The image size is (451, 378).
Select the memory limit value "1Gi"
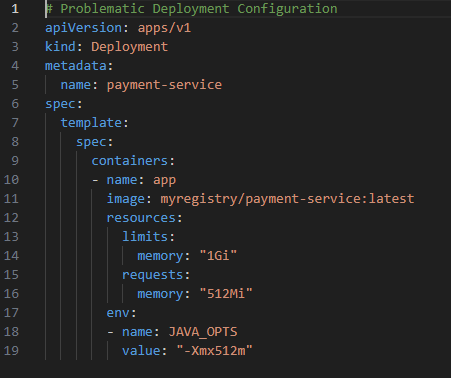(218, 256)
